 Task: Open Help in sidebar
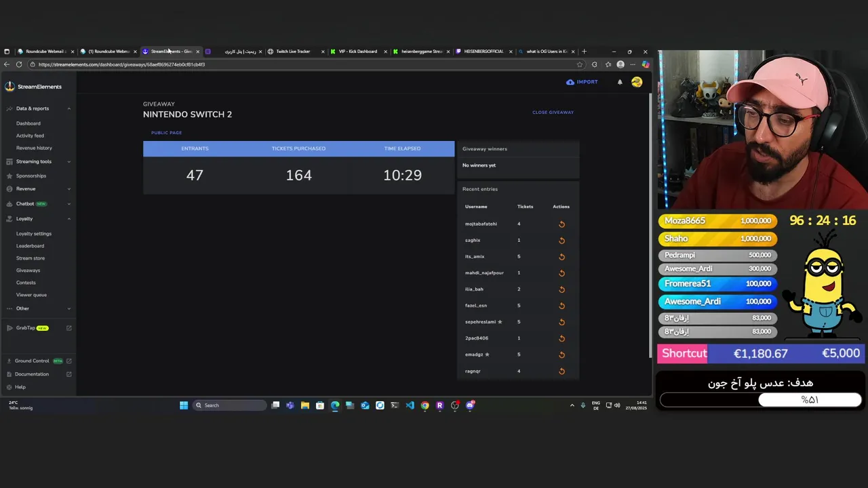[20, 387]
